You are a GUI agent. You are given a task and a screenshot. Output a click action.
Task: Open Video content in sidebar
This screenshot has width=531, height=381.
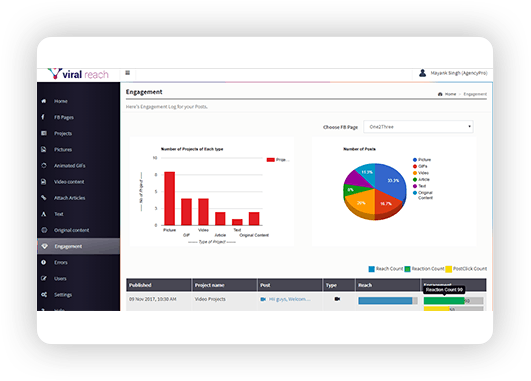point(69,182)
